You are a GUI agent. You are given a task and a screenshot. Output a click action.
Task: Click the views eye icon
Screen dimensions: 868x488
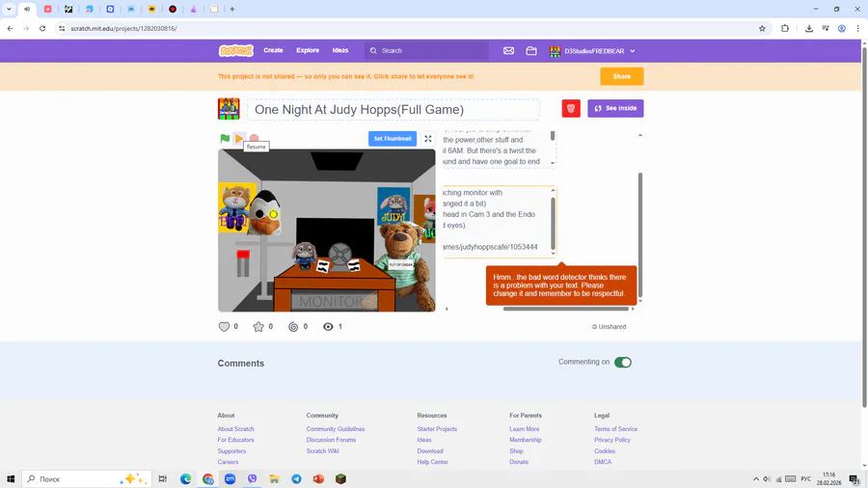[328, 327]
